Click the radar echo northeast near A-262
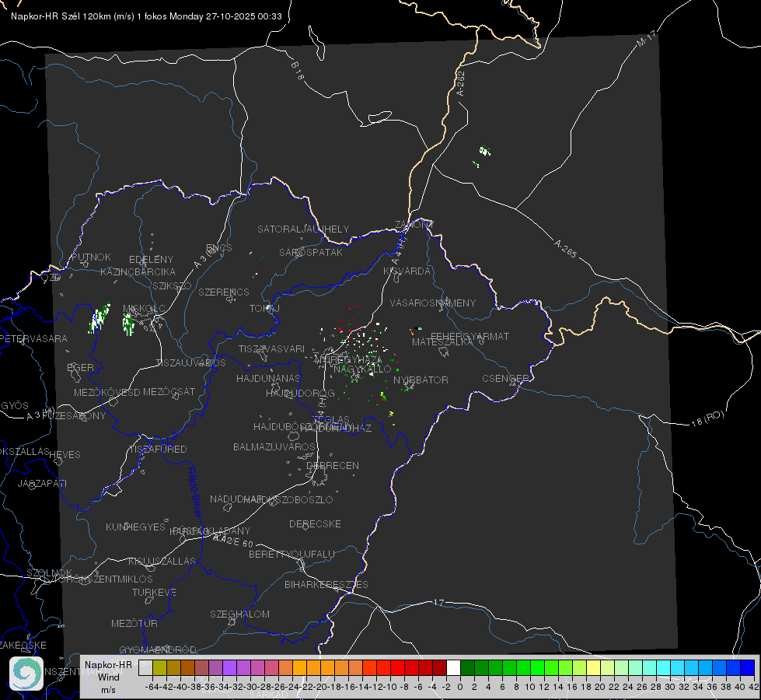 (484, 151)
